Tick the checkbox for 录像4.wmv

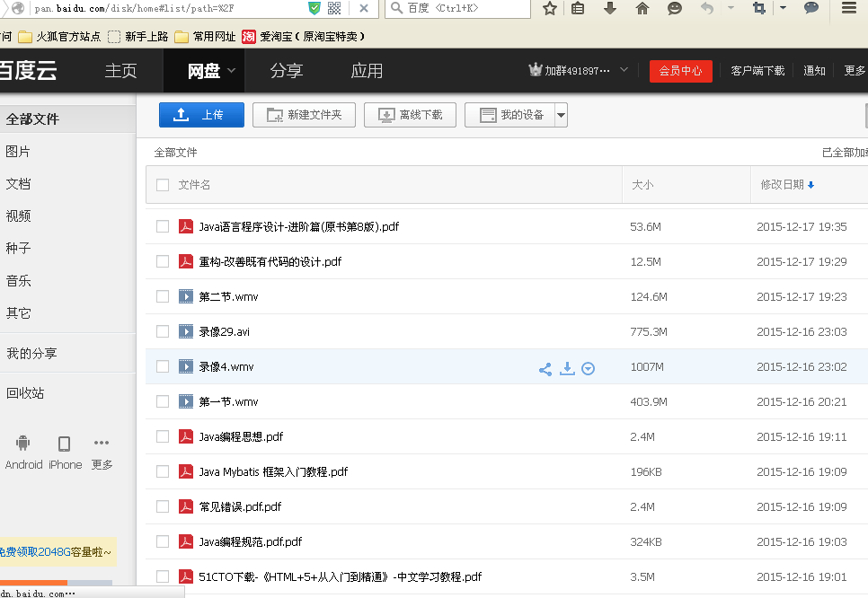pos(163,366)
